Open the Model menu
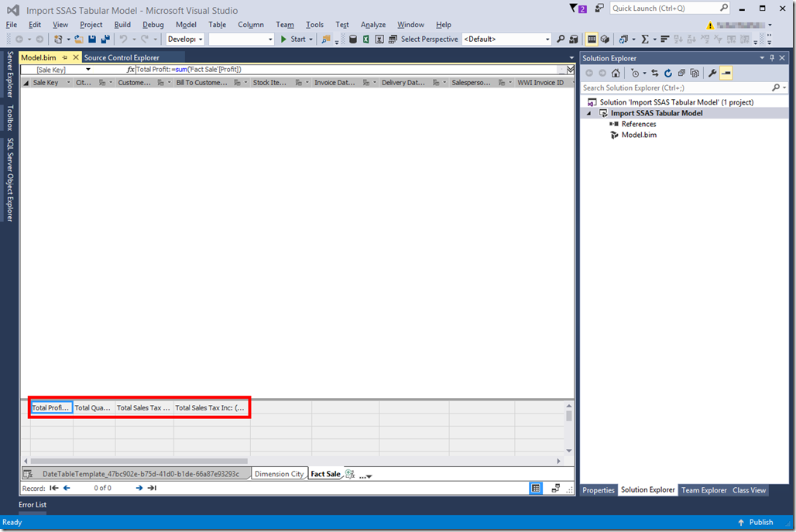Viewport: 796px width, 532px height. (186, 24)
